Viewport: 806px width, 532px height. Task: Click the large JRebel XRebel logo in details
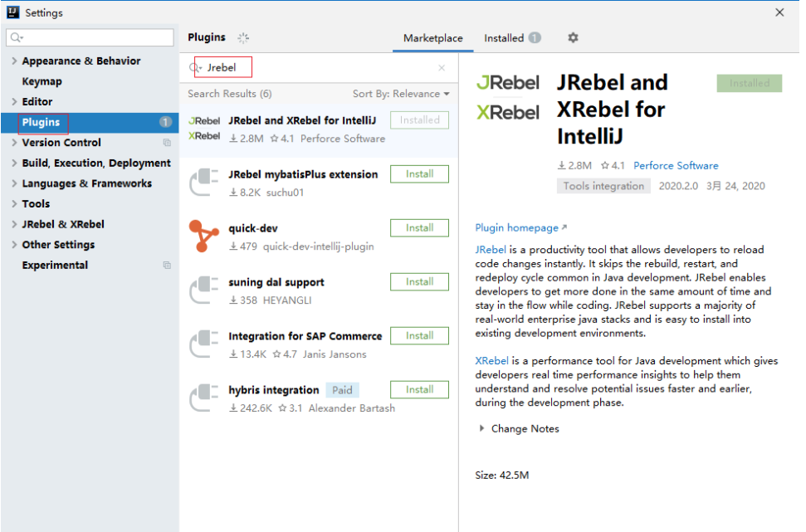[508, 97]
